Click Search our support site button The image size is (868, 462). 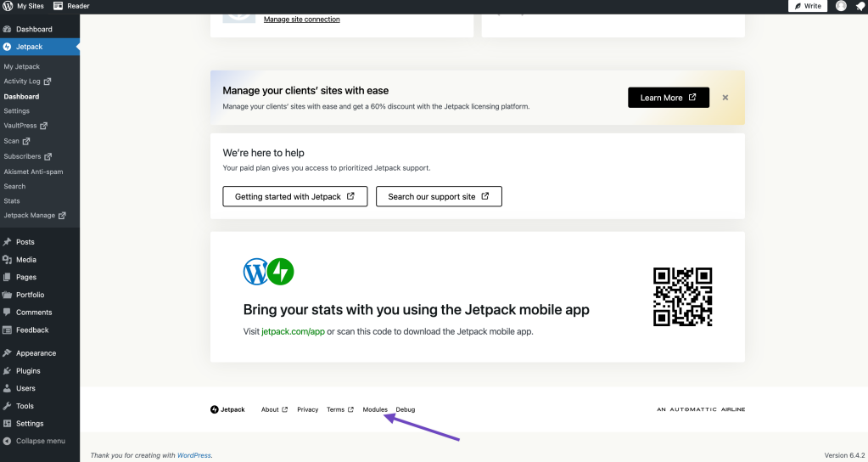pyautogui.click(x=439, y=197)
